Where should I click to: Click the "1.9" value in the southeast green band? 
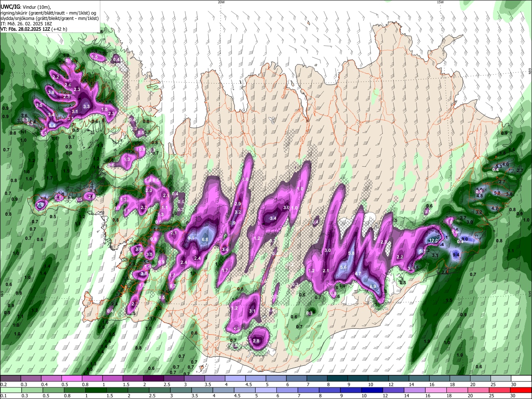[427, 342]
